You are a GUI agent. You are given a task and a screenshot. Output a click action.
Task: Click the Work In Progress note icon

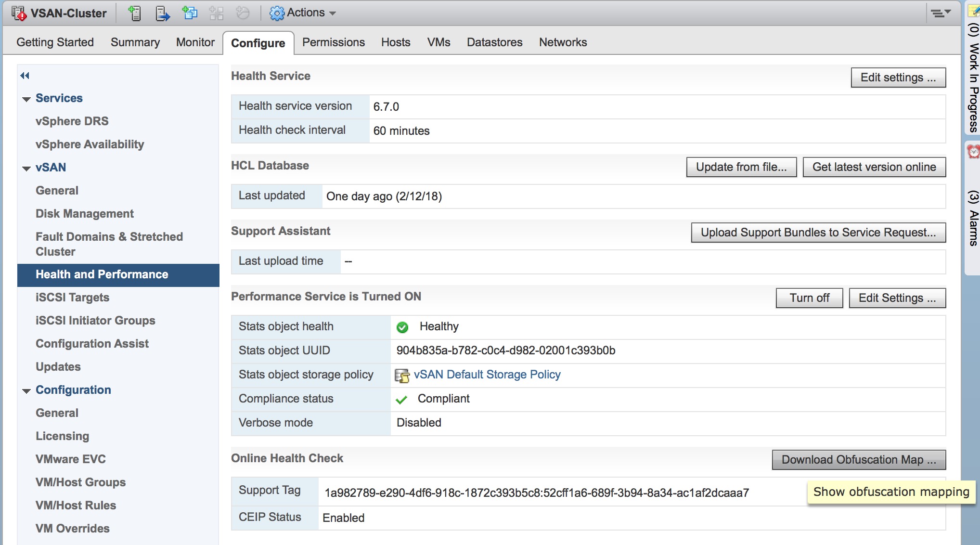coord(974,12)
